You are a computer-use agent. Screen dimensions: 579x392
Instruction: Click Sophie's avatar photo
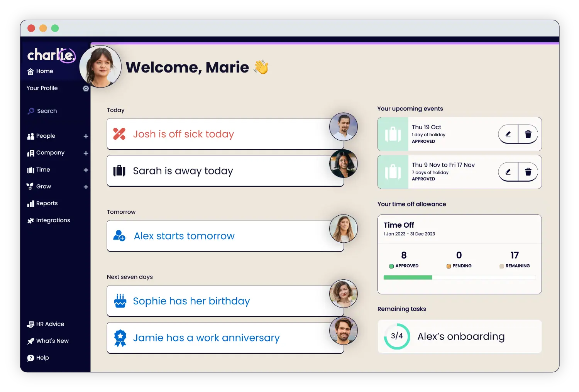click(x=344, y=294)
